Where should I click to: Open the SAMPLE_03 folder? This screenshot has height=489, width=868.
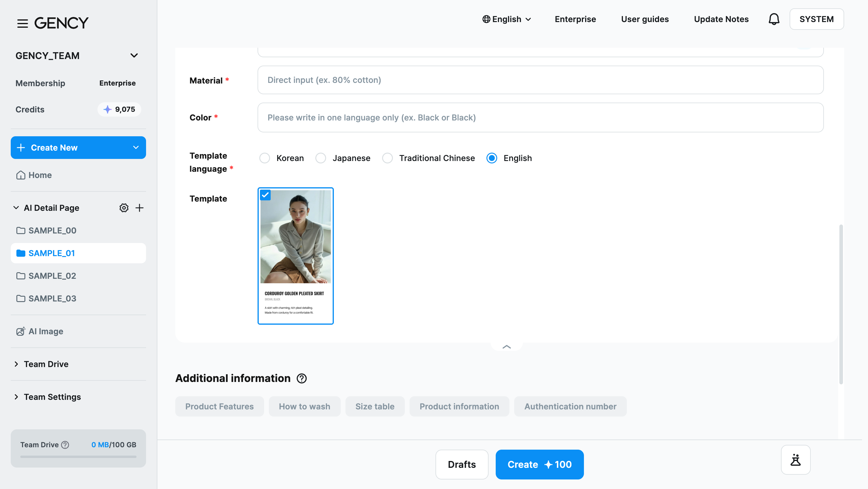(78, 298)
